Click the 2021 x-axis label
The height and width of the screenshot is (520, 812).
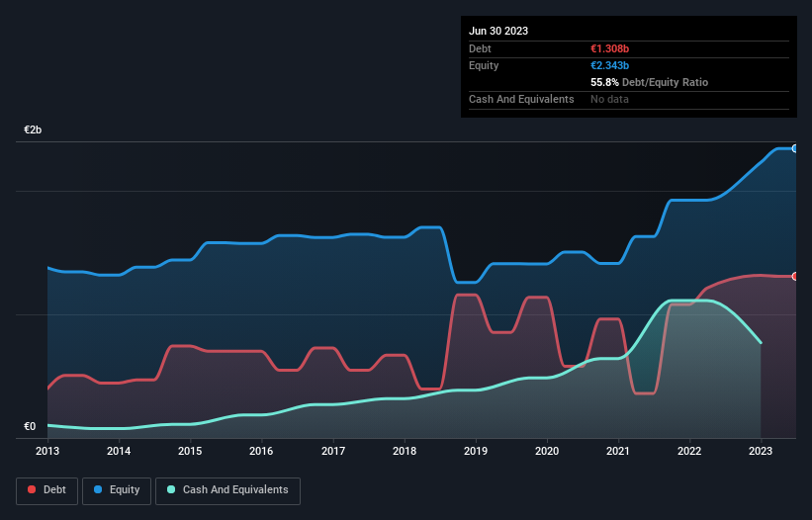(618, 451)
